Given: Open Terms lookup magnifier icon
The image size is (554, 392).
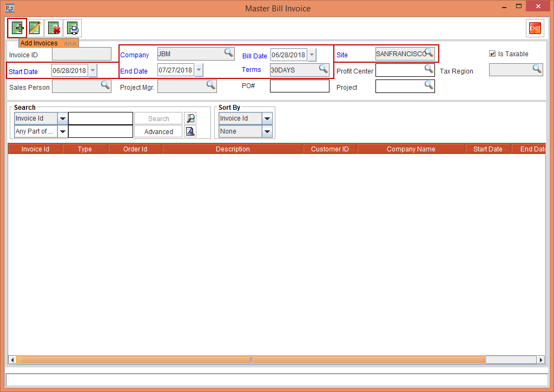Looking at the screenshot, I should [x=323, y=68].
